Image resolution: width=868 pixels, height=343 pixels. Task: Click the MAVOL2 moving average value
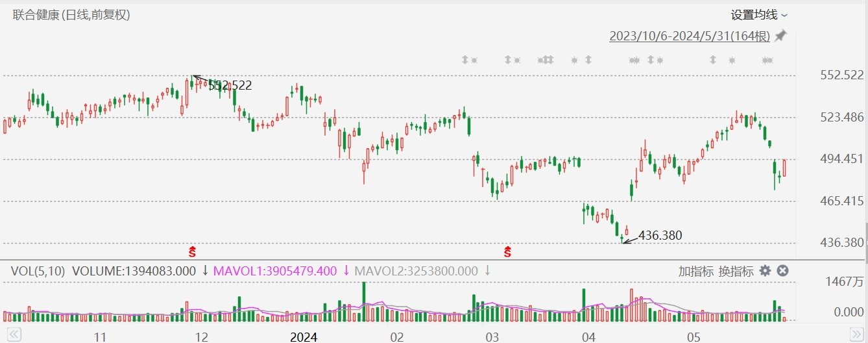pyautogui.click(x=416, y=271)
